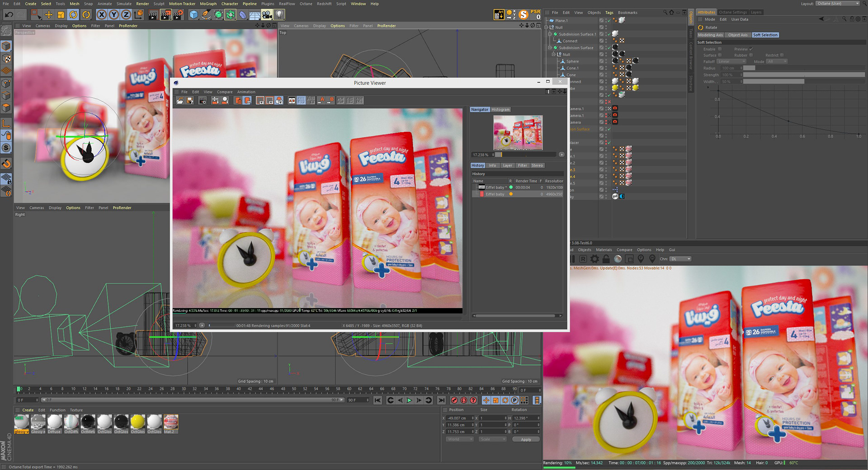Collapse Subdivision Surface tree node
This screenshot has width=868, height=470.
550,47
